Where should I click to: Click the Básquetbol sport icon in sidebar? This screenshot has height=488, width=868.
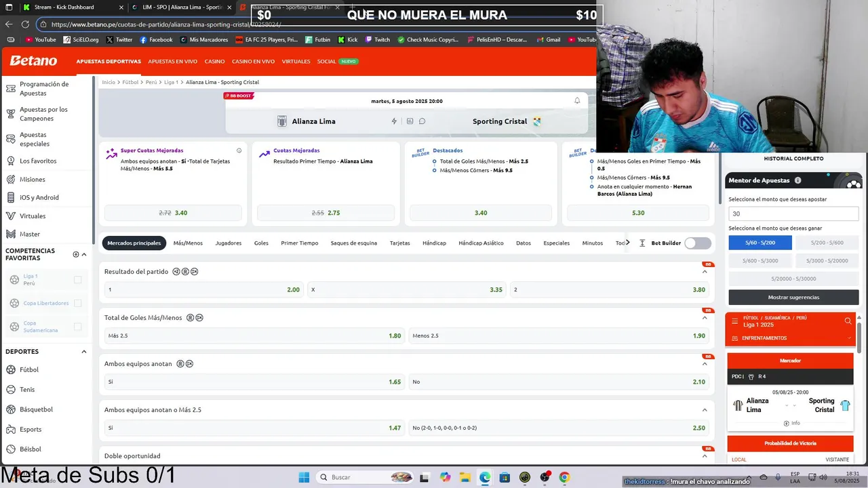coord(11,409)
